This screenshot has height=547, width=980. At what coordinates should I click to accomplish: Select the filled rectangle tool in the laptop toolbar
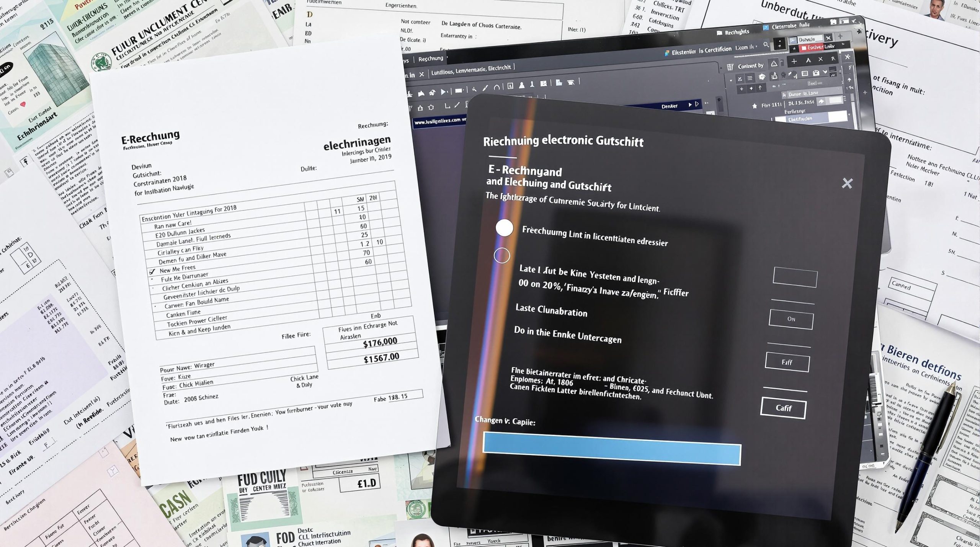tap(458, 91)
